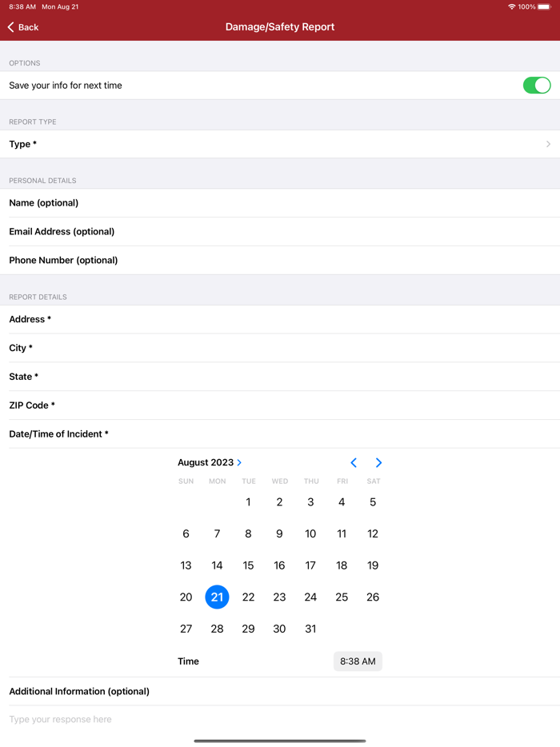Select the City field
The height and width of the screenshot is (747, 560).
coord(280,348)
